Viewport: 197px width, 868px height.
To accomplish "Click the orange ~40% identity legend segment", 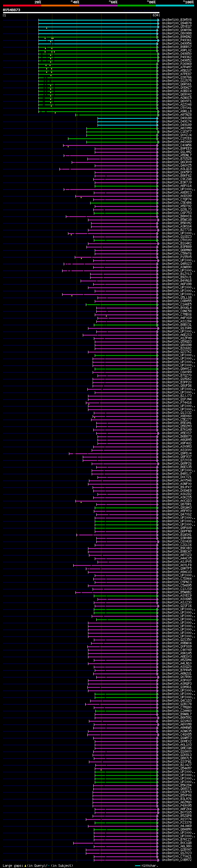I will point(60,6).
